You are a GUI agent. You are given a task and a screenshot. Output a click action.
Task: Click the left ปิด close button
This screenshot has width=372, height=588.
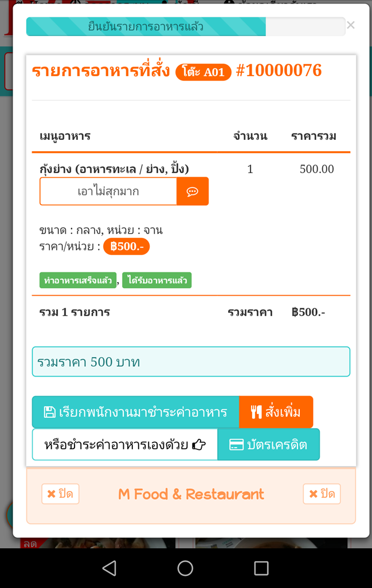[60, 494]
